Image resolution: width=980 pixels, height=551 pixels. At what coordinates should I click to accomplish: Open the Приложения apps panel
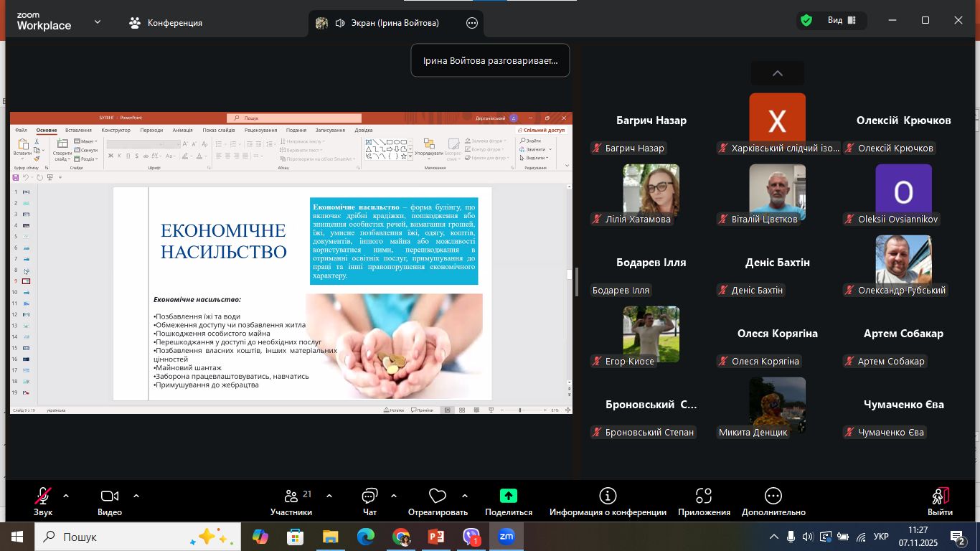(x=703, y=501)
